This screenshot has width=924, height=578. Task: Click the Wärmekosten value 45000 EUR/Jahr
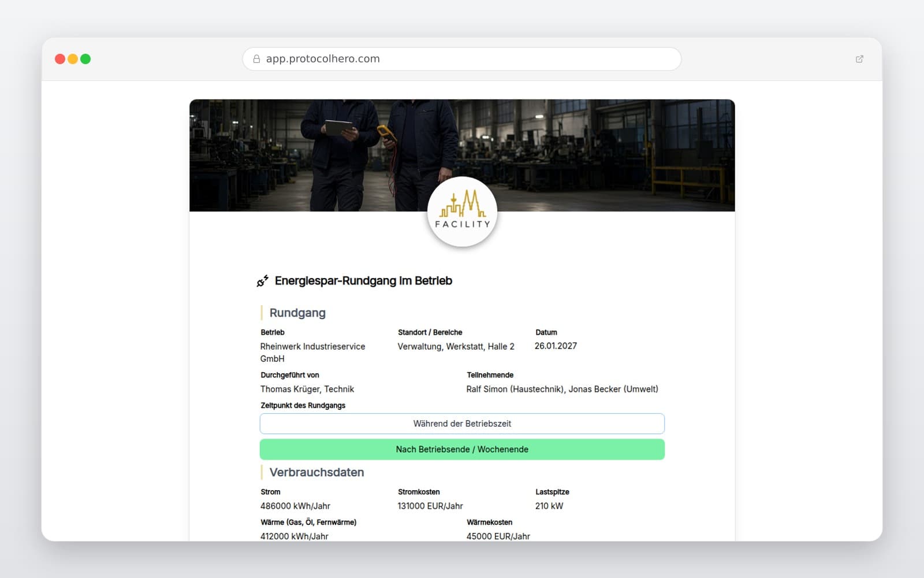(x=498, y=536)
